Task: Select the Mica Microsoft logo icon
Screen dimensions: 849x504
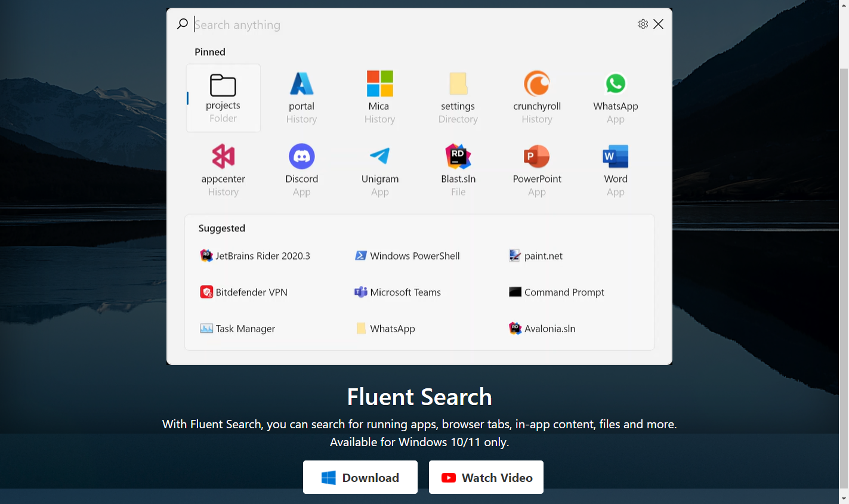Action: pyautogui.click(x=379, y=84)
